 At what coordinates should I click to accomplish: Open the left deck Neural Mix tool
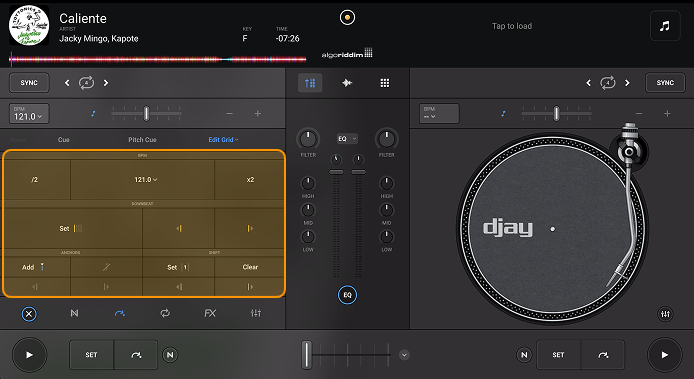pyautogui.click(x=74, y=313)
